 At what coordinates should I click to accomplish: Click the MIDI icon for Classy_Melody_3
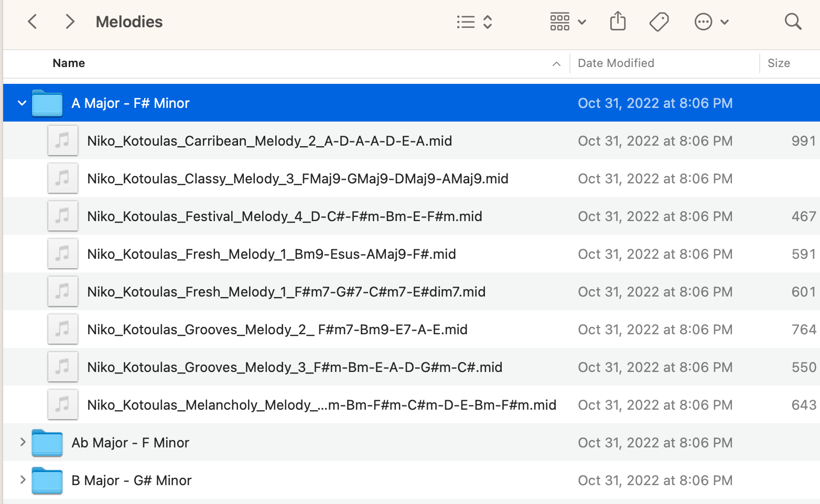(63, 178)
